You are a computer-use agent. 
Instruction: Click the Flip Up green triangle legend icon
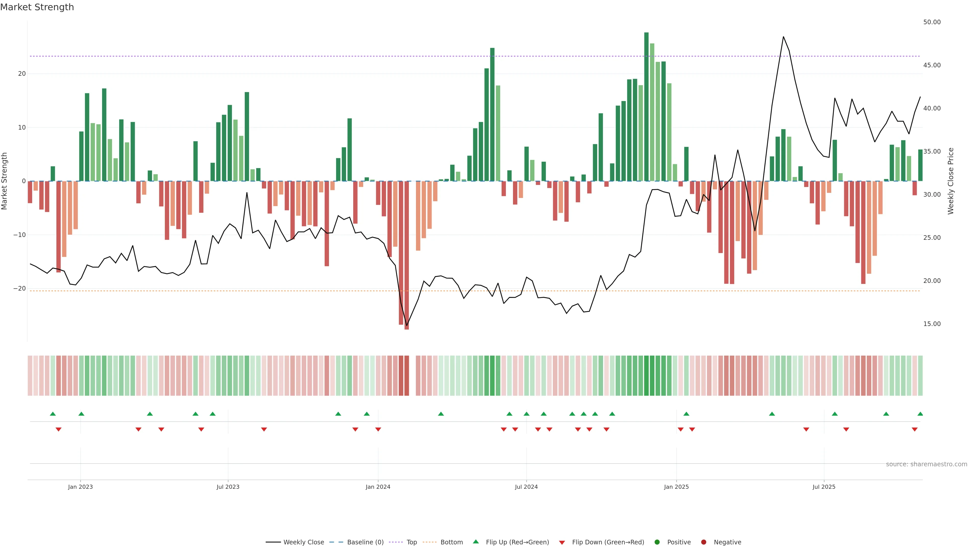[x=475, y=542]
